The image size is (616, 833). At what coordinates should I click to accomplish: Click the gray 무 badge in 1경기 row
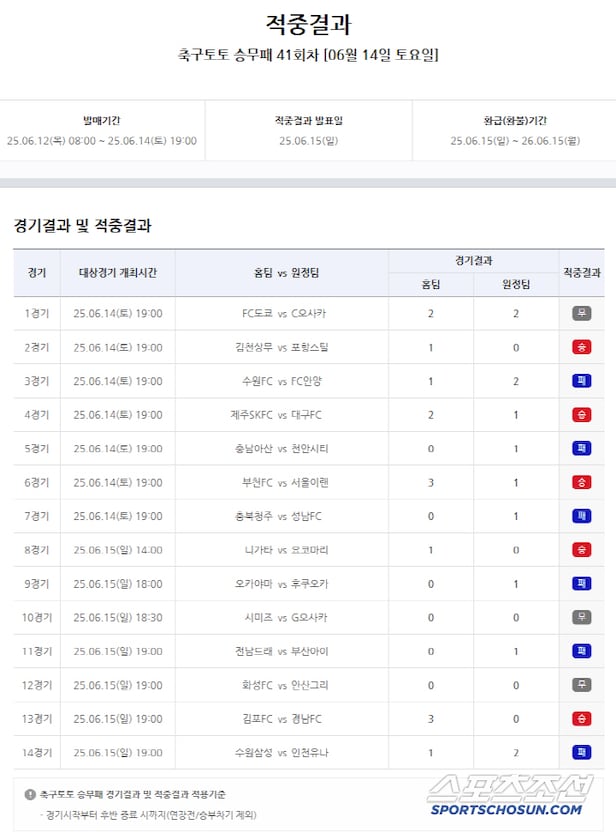pyautogui.click(x=581, y=314)
